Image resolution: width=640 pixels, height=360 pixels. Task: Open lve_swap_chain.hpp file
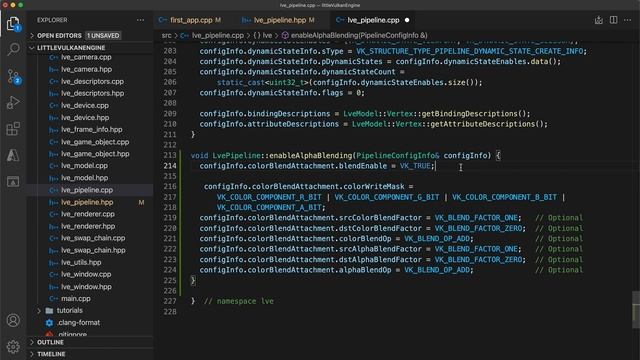click(93, 250)
